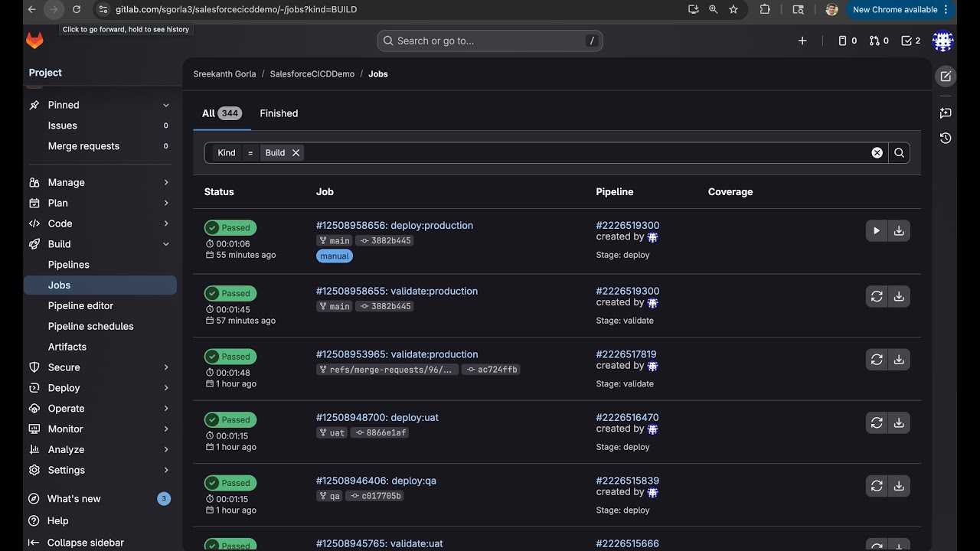Image resolution: width=980 pixels, height=551 pixels.
Task: Retry job #12508953965 validate:production
Action: tap(877, 359)
